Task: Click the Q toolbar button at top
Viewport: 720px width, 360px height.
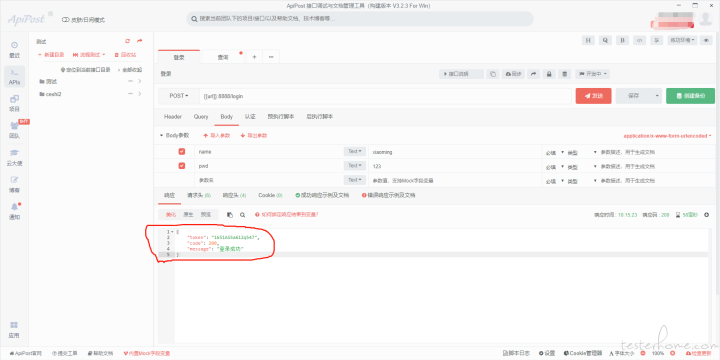Action: [x=605, y=40]
